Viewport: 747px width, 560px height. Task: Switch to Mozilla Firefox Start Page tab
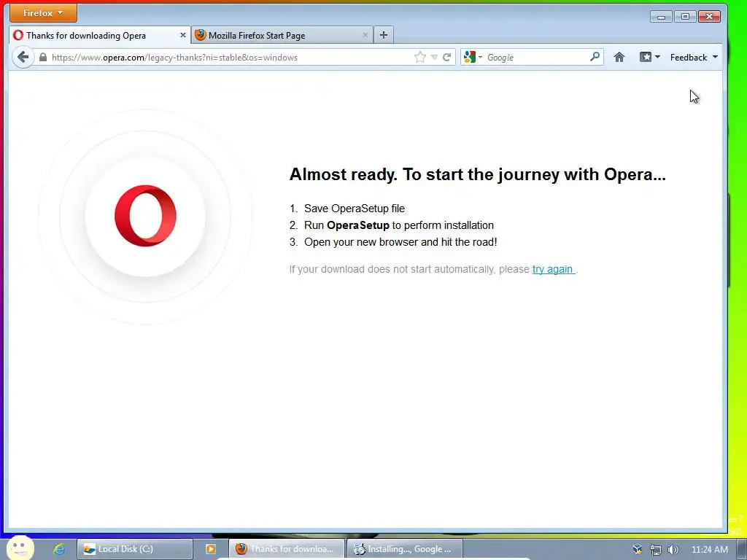point(282,35)
